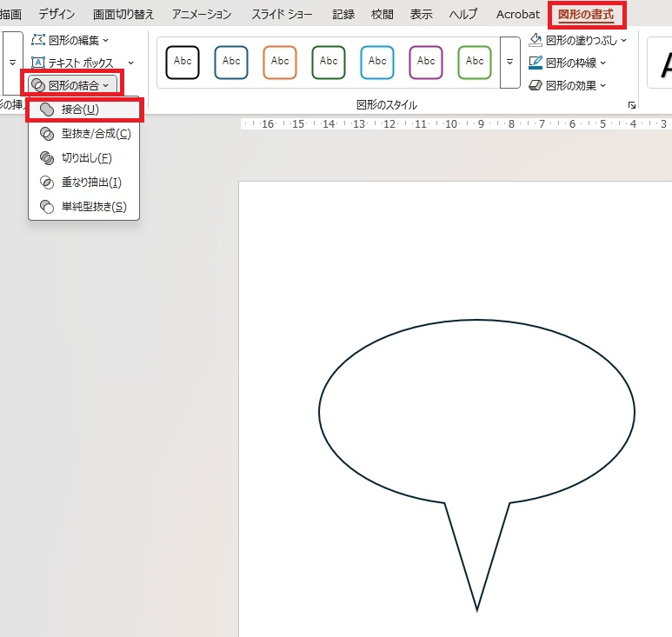Click the merge shapes overlapping circles icon
Viewport: 672px width, 637px height.
pos(38,85)
